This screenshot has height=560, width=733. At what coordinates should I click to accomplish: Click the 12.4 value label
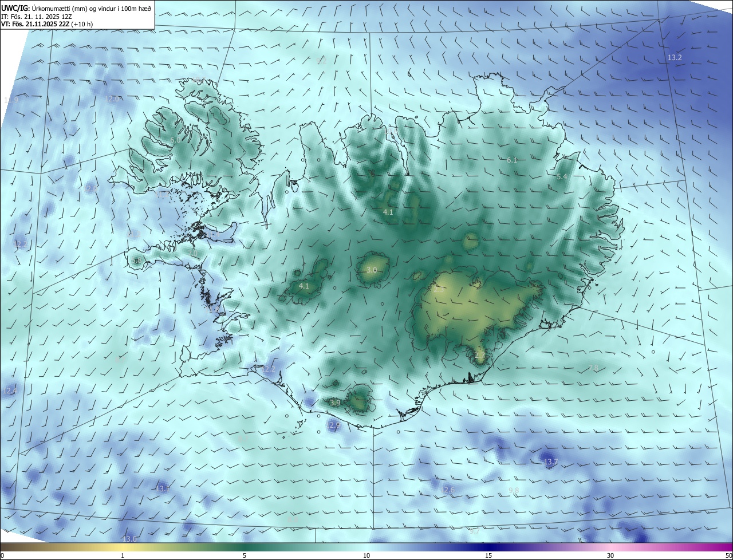(10, 391)
